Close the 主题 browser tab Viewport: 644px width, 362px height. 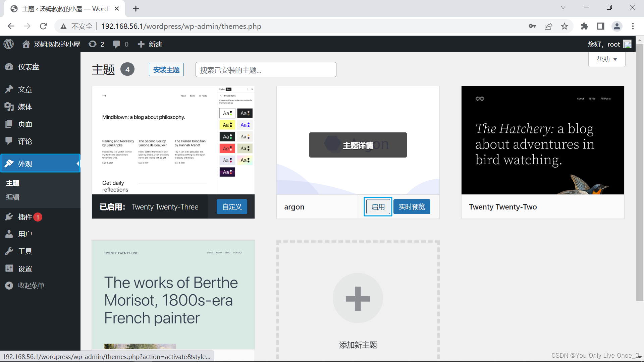(117, 9)
